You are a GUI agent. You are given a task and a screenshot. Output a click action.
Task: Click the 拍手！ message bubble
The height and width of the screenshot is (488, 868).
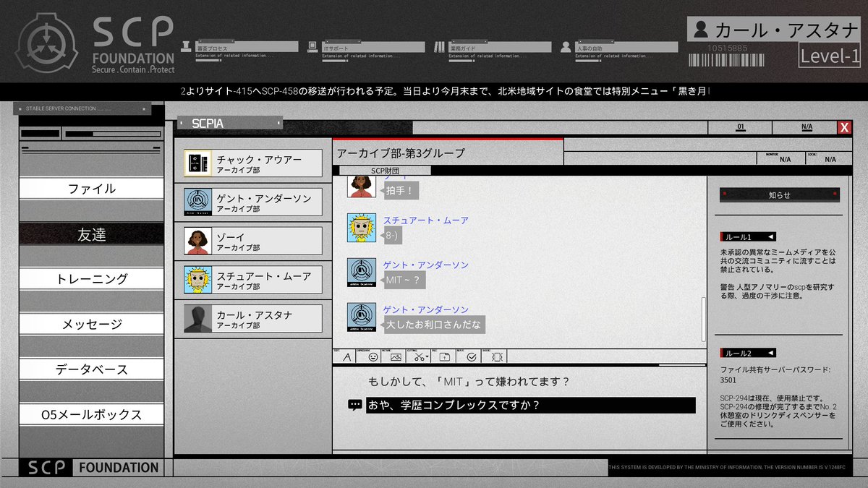tap(401, 191)
